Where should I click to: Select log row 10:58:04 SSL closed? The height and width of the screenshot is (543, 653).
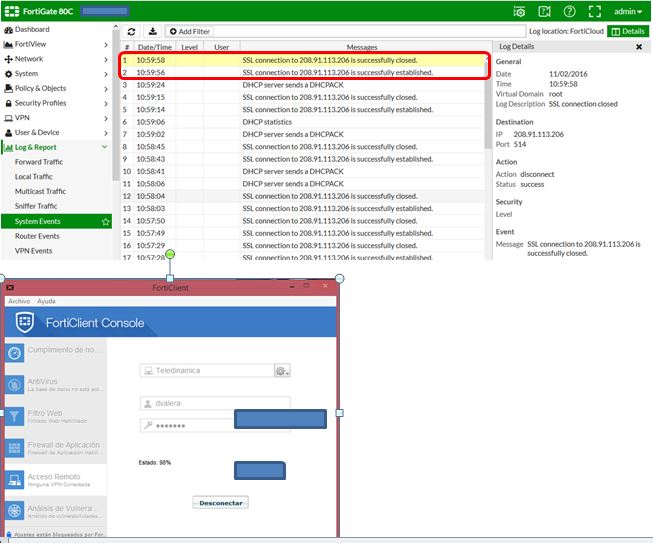click(303, 196)
